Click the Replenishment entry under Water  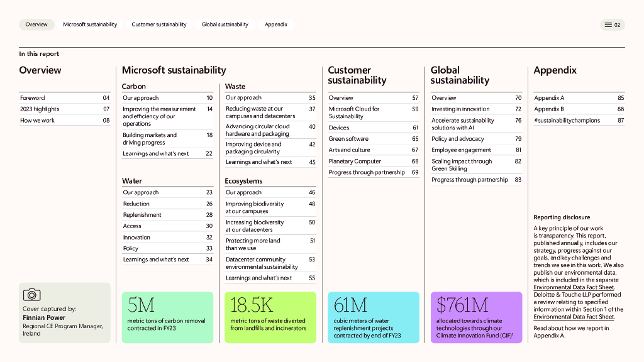click(x=142, y=215)
